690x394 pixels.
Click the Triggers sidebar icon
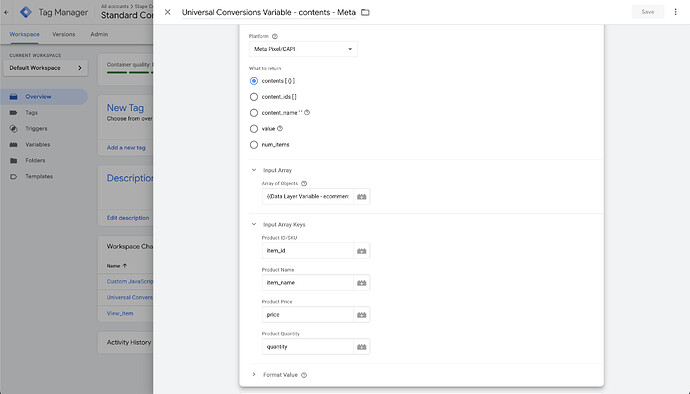pos(14,129)
